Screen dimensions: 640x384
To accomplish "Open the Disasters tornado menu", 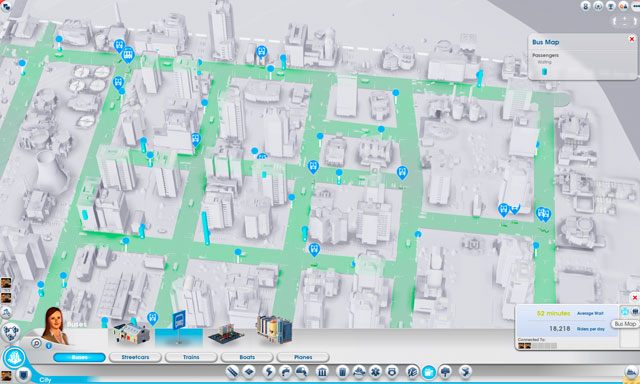I will point(465,372).
